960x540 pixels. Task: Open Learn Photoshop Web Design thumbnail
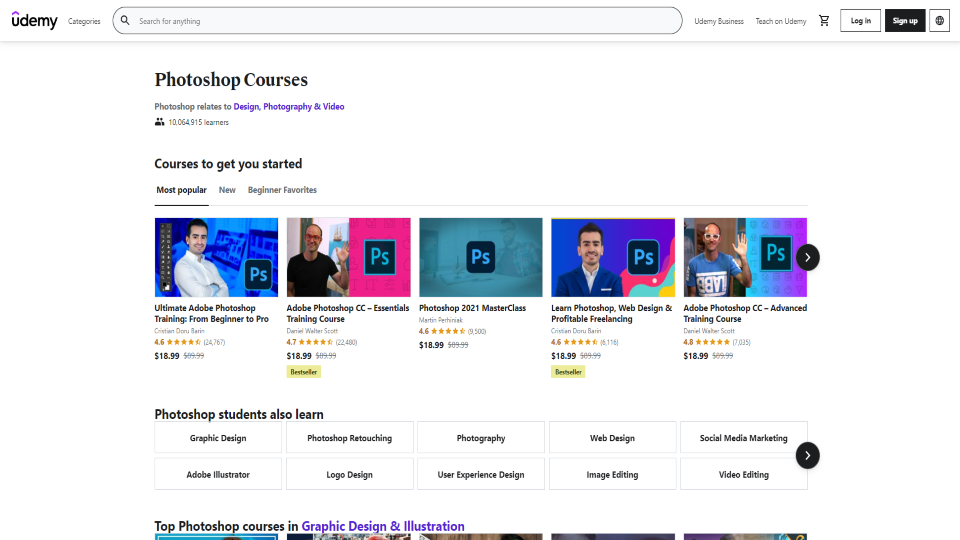pyautogui.click(x=613, y=257)
